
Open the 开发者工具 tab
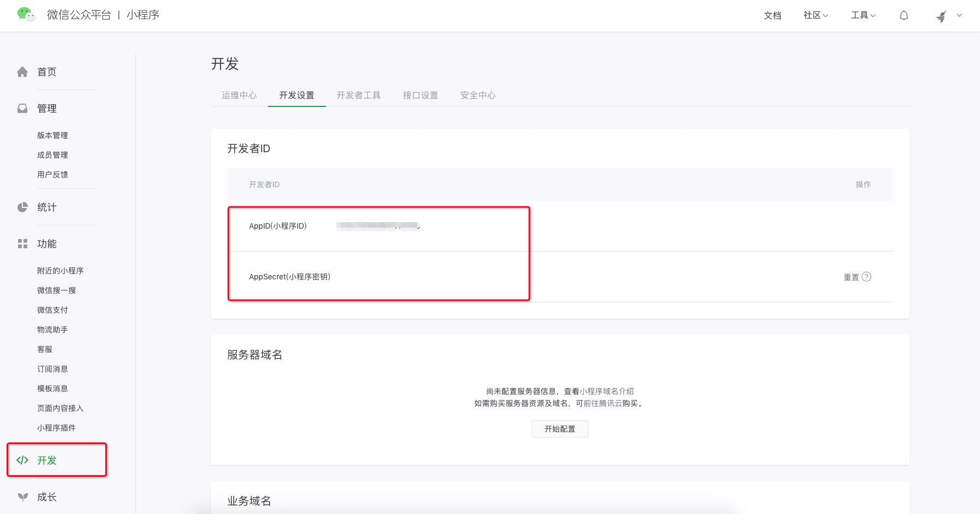[x=358, y=95]
